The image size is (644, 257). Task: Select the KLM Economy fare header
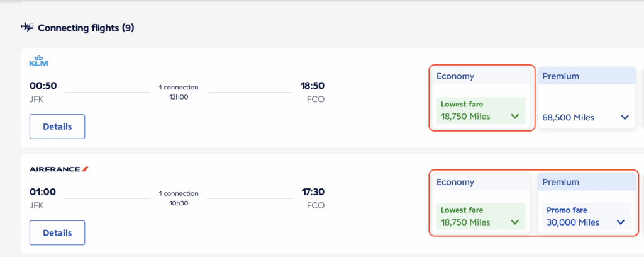point(481,76)
